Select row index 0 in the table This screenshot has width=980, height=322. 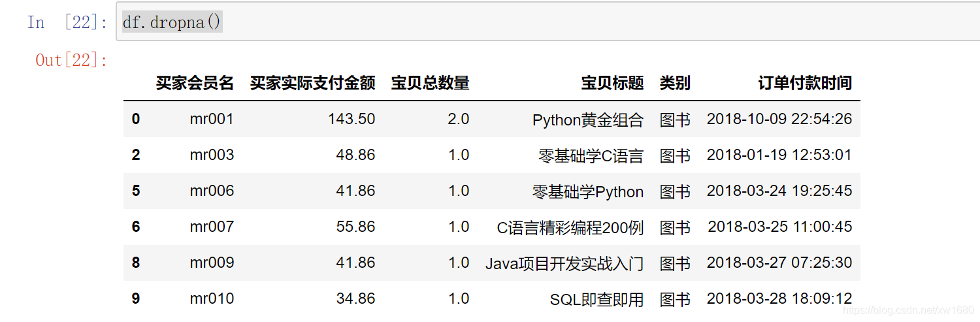click(136, 119)
